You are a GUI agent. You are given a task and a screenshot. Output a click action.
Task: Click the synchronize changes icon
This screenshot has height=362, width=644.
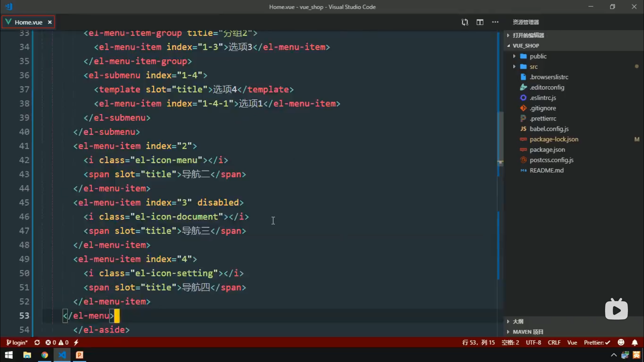coord(37,343)
